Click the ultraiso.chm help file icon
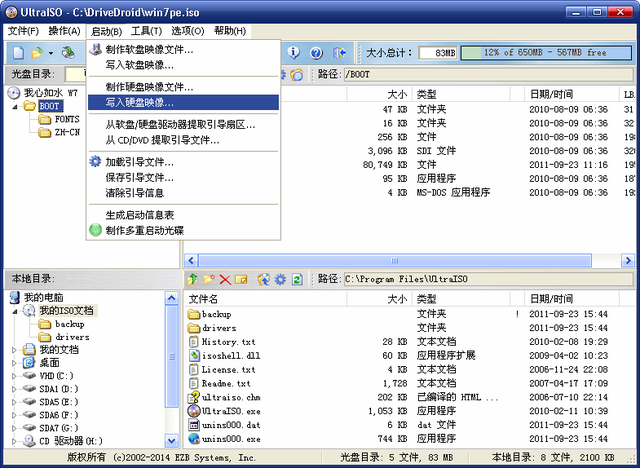This screenshot has height=468, width=640. click(x=193, y=397)
